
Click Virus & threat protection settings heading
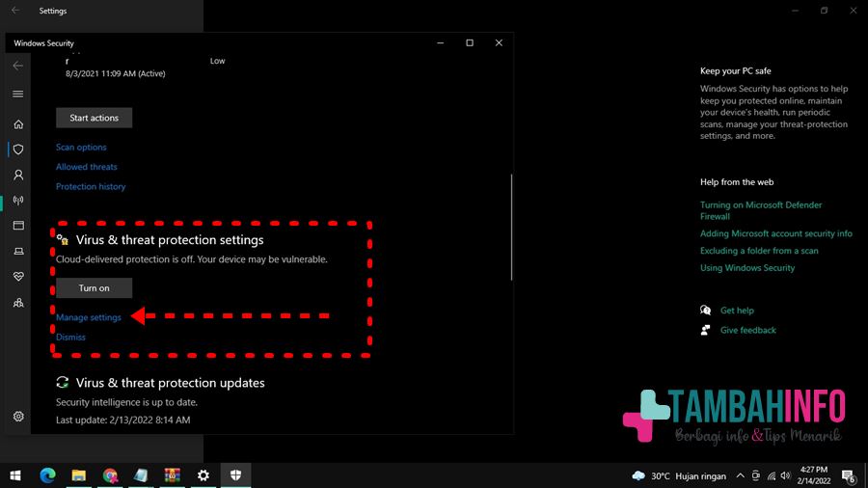click(170, 240)
